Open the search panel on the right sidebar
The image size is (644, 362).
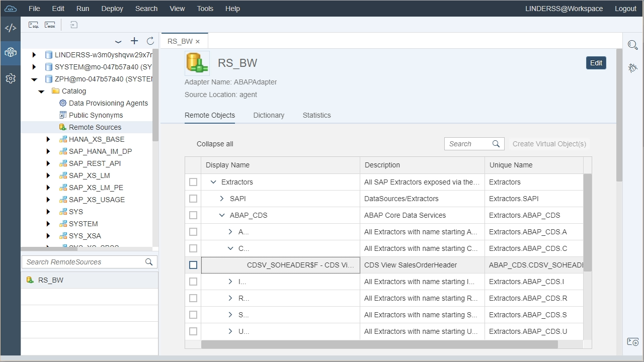pyautogui.click(x=632, y=45)
